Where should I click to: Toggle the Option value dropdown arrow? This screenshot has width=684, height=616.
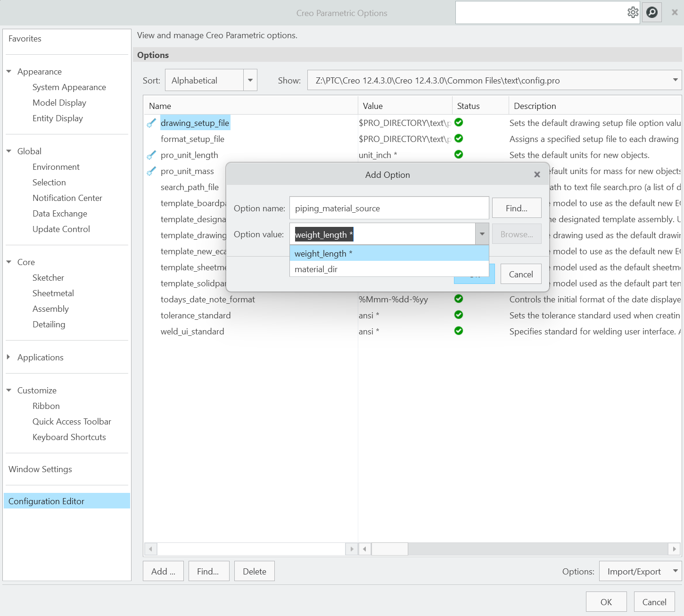coord(482,234)
